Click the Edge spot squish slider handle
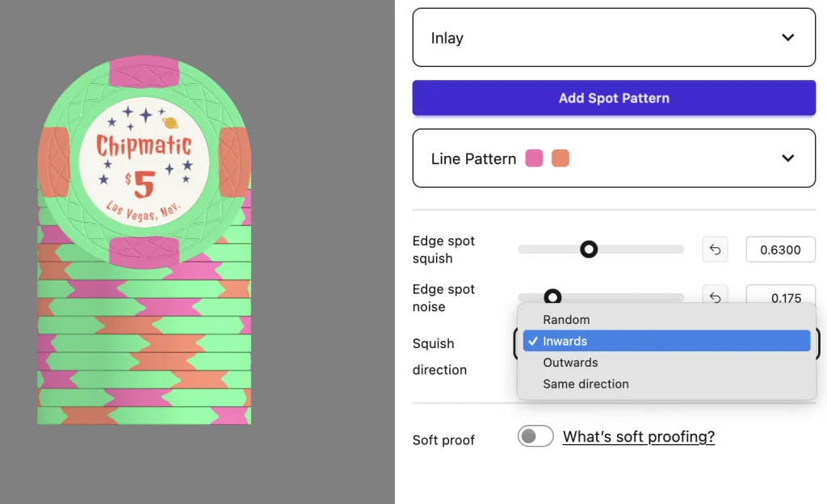 (589, 250)
